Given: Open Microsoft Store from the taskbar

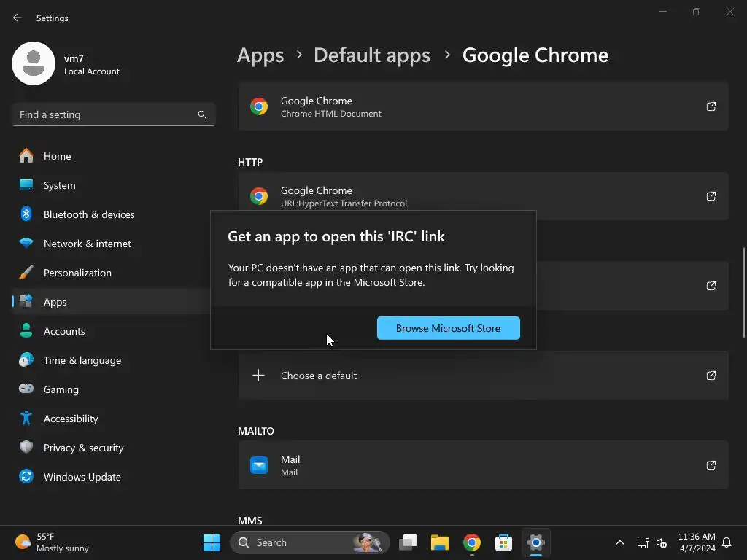Looking at the screenshot, I should tap(503, 542).
